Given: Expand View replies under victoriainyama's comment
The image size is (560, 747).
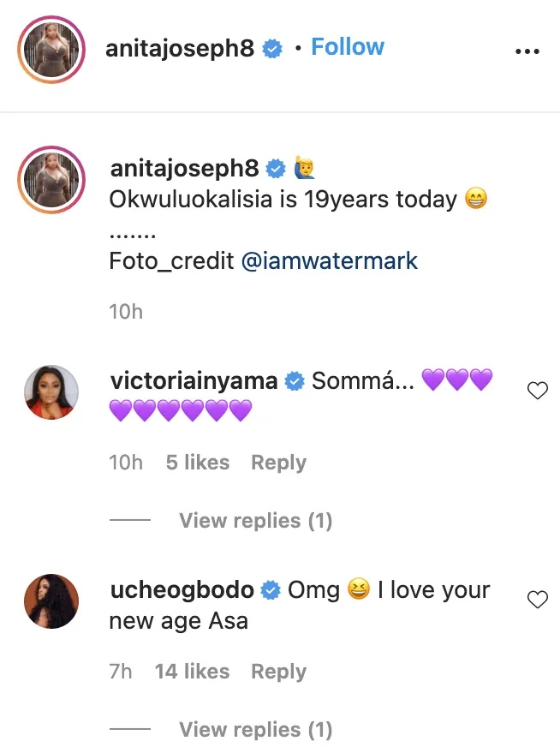Looking at the screenshot, I should (x=255, y=521).
